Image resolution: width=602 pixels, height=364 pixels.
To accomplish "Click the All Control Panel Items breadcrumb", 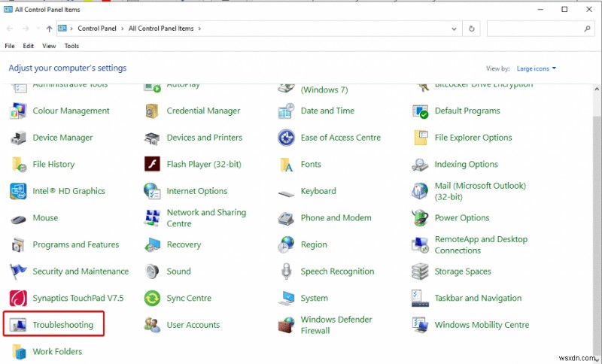I will (161, 29).
